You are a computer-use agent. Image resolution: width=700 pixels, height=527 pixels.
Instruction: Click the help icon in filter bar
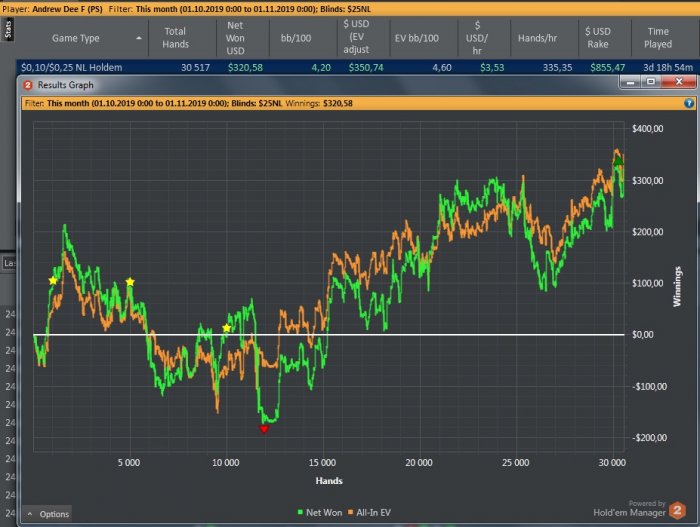coord(689,103)
